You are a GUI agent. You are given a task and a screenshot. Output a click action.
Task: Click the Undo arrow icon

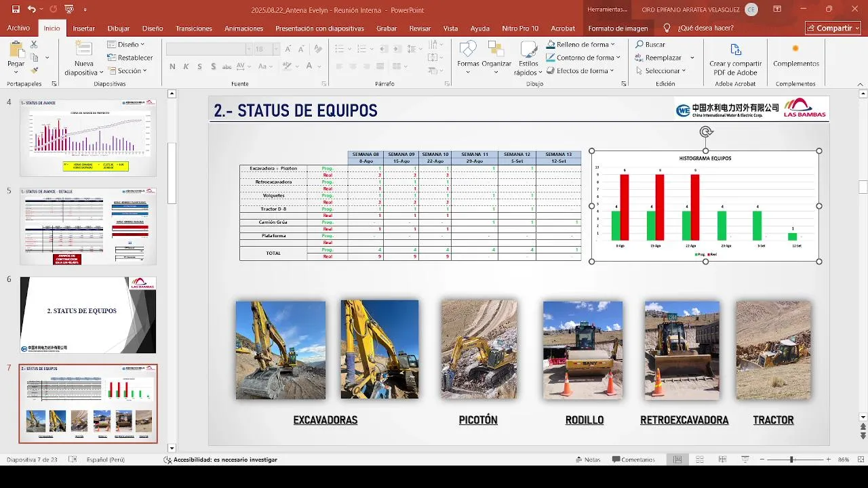click(x=32, y=9)
